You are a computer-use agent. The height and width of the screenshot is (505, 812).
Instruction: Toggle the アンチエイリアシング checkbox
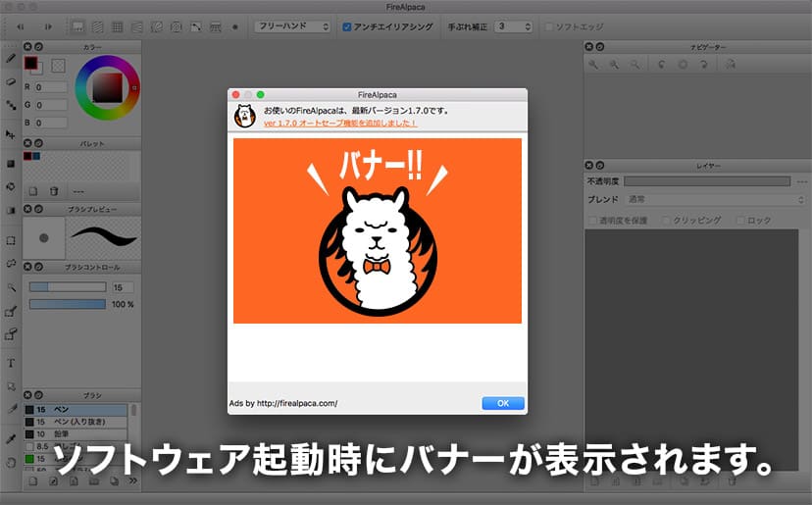(347, 26)
